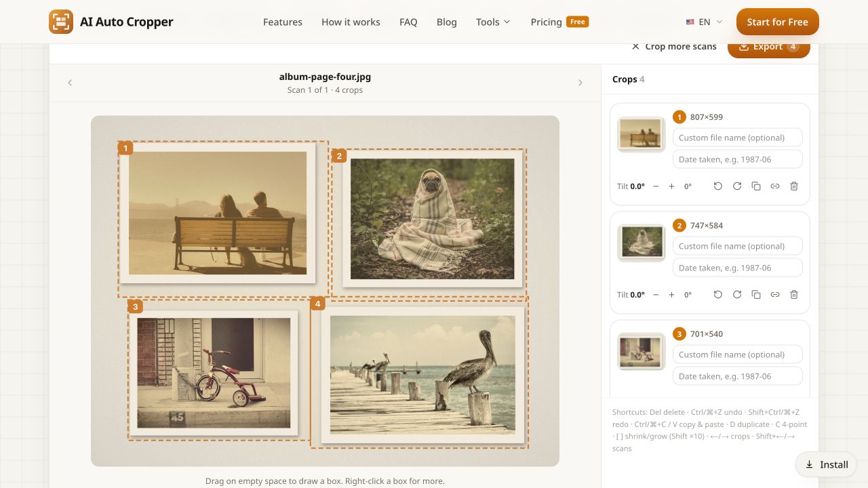
Task: Click the link icon on crop 2
Action: click(775, 295)
